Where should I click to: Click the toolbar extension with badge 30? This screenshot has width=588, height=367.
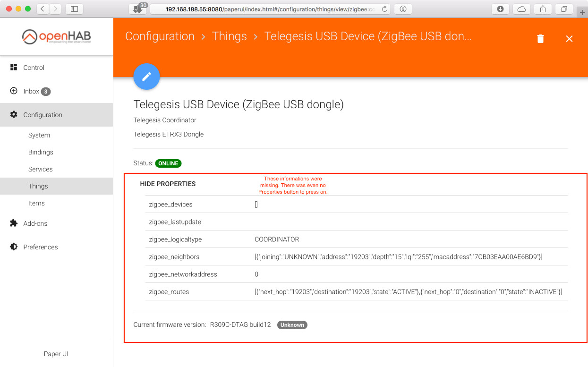138,9
